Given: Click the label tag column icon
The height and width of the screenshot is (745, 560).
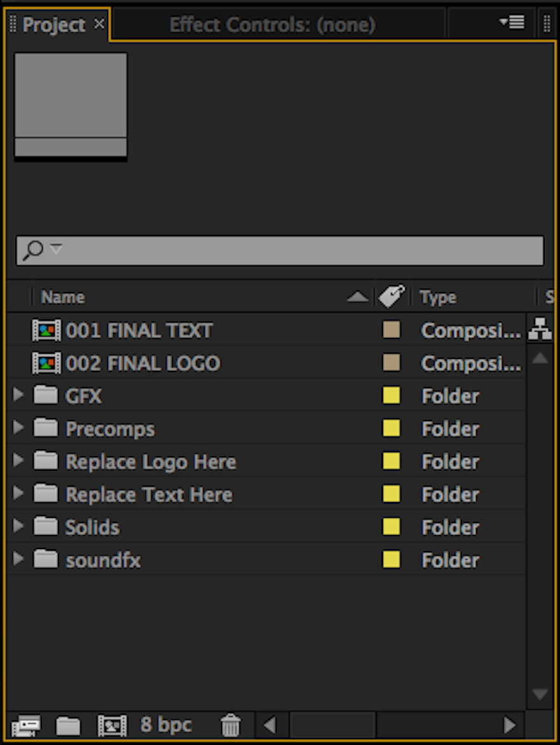Looking at the screenshot, I should pyautogui.click(x=391, y=296).
